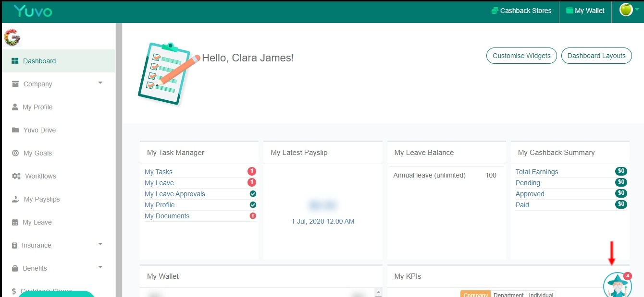Click the Cashback Stores coins icon
Image resolution: width=644 pixels, height=297 pixels.
pos(495,11)
